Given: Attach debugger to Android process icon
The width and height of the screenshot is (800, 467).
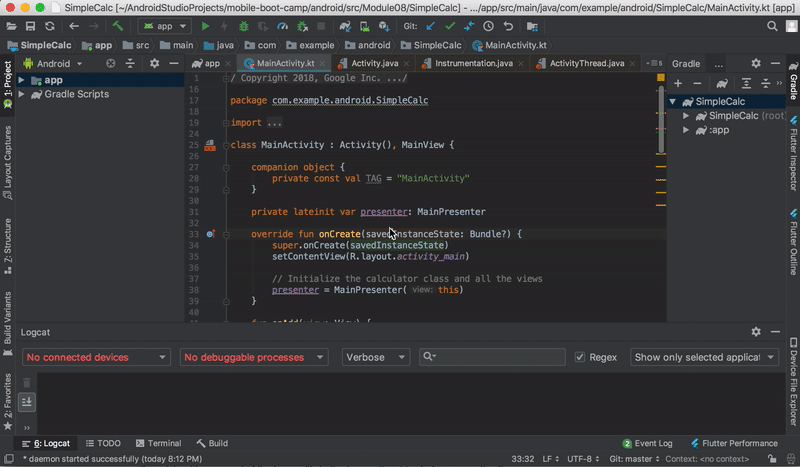Looking at the screenshot, I should (x=302, y=26).
